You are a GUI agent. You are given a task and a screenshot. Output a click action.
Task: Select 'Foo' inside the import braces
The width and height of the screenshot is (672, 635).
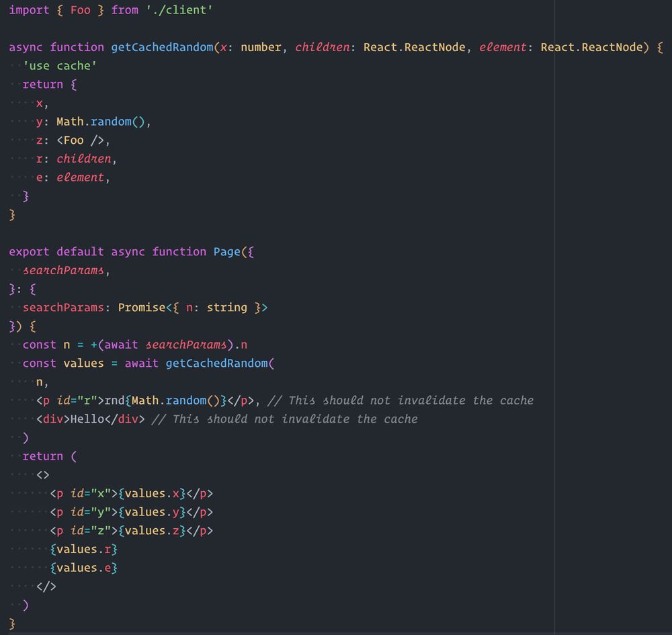tap(81, 10)
